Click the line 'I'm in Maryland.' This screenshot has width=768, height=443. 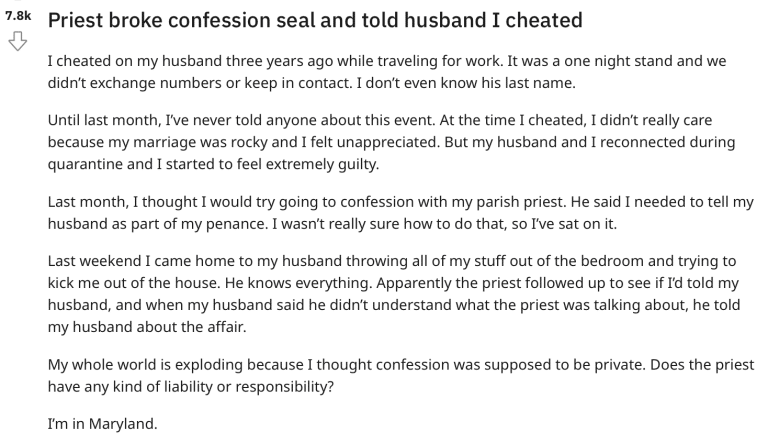[x=102, y=423]
